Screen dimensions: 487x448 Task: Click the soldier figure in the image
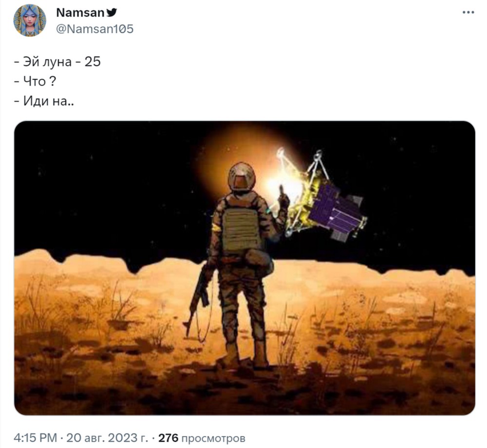(241, 264)
